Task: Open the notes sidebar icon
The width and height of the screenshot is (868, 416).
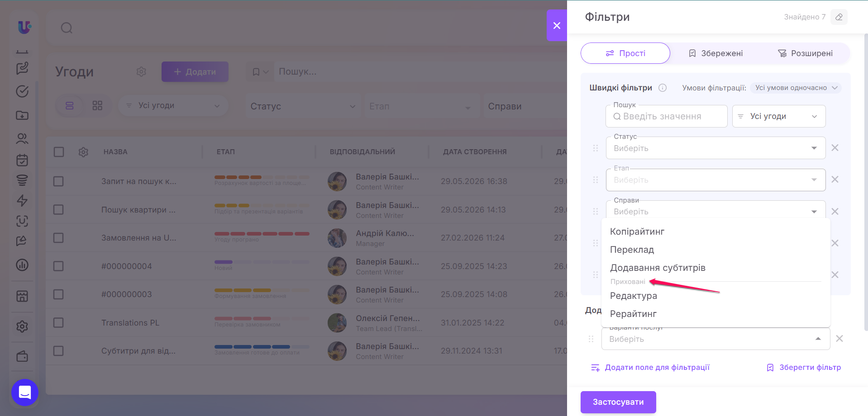Action: [x=22, y=68]
